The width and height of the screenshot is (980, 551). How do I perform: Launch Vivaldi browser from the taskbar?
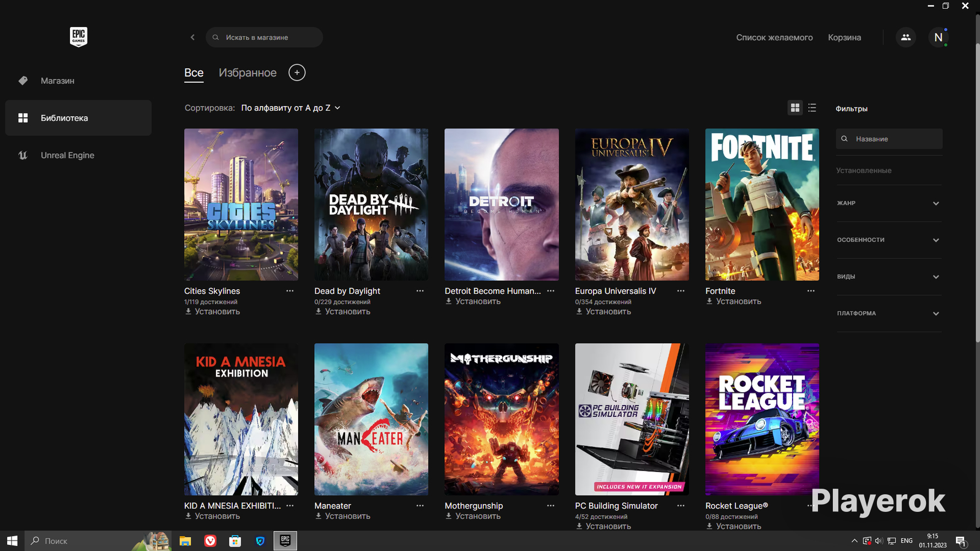point(210,541)
